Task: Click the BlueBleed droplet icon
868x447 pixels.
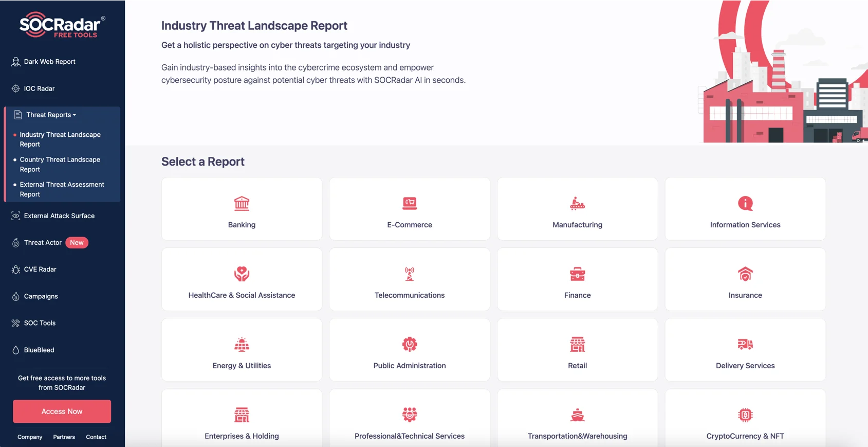Action: point(16,350)
